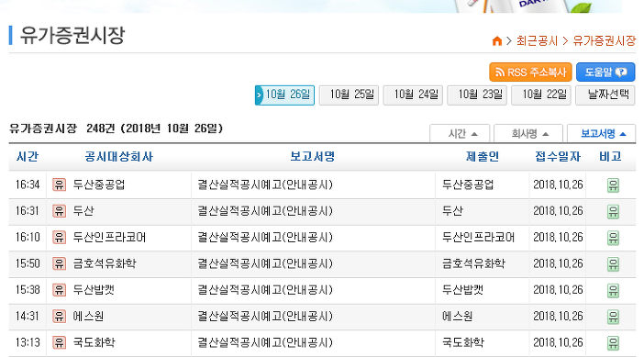Open 국도화학 company link
644x357 pixels.
(94, 342)
